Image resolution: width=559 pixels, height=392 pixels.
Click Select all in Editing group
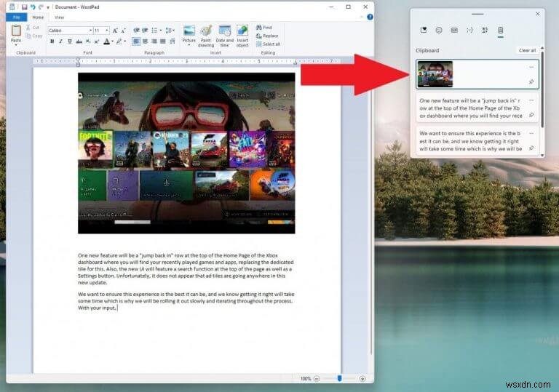tap(268, 44)
